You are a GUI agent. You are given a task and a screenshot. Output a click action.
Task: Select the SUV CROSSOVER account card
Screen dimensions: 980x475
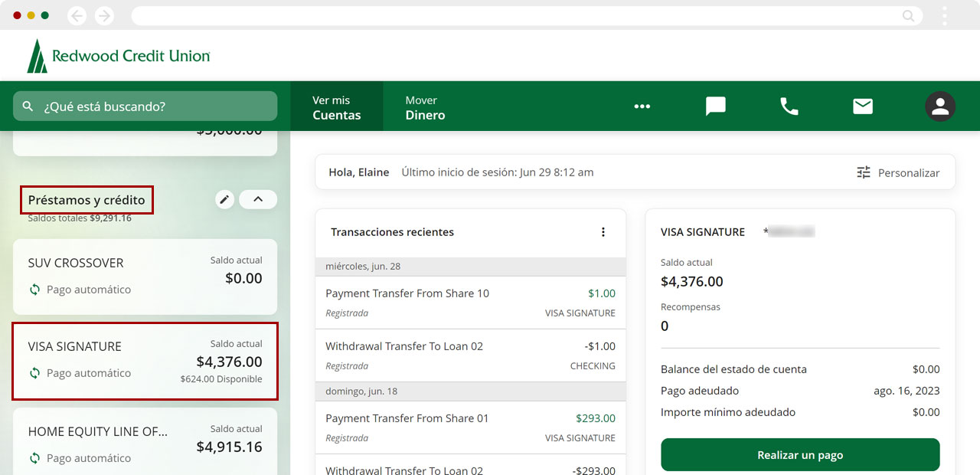pos(145,276)
